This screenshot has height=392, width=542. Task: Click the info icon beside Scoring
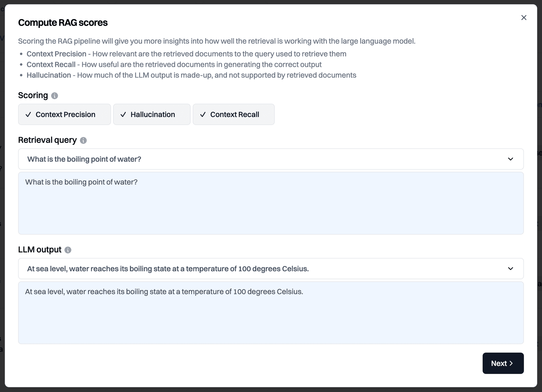point(54,96)
